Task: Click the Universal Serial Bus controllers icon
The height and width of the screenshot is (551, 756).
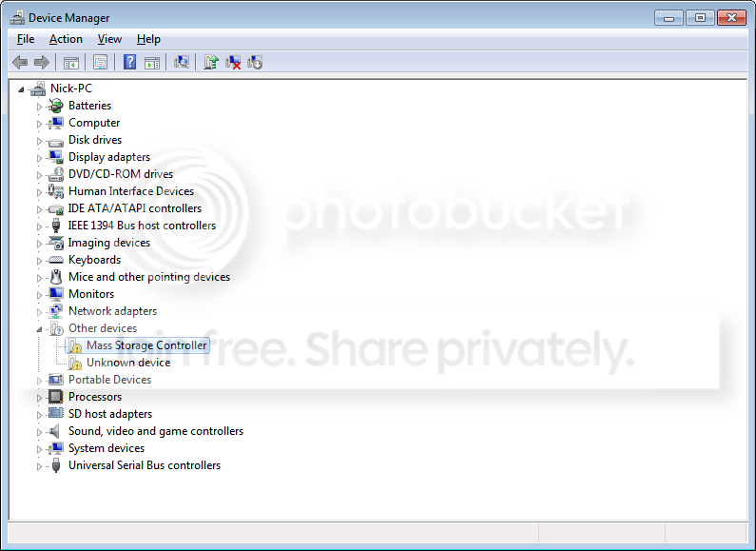Action: [x=56, y=465]
